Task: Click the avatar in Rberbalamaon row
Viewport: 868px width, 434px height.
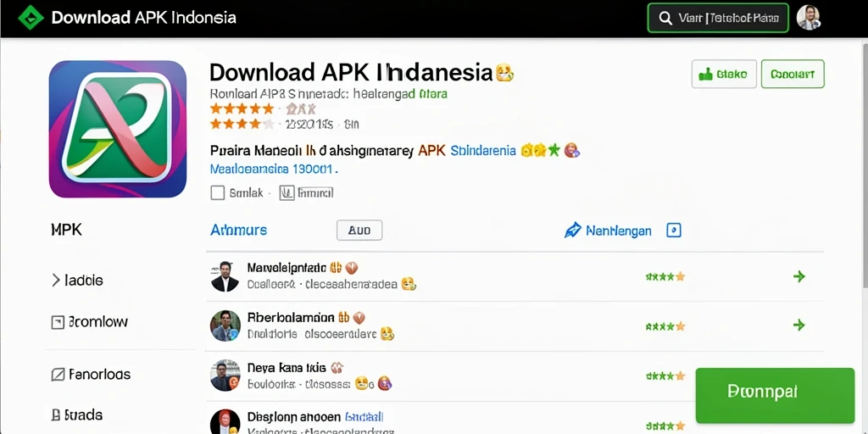Action: [x=225, y=325]
